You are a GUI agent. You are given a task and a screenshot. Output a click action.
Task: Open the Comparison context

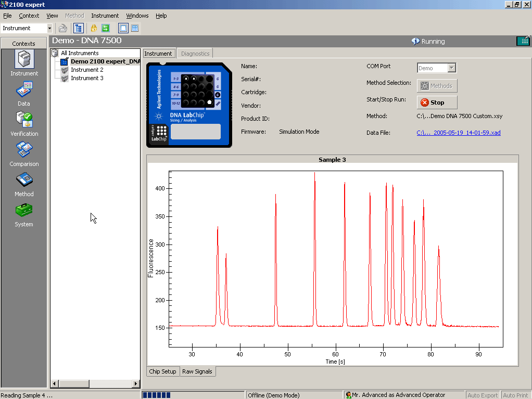tap(24, 155)
